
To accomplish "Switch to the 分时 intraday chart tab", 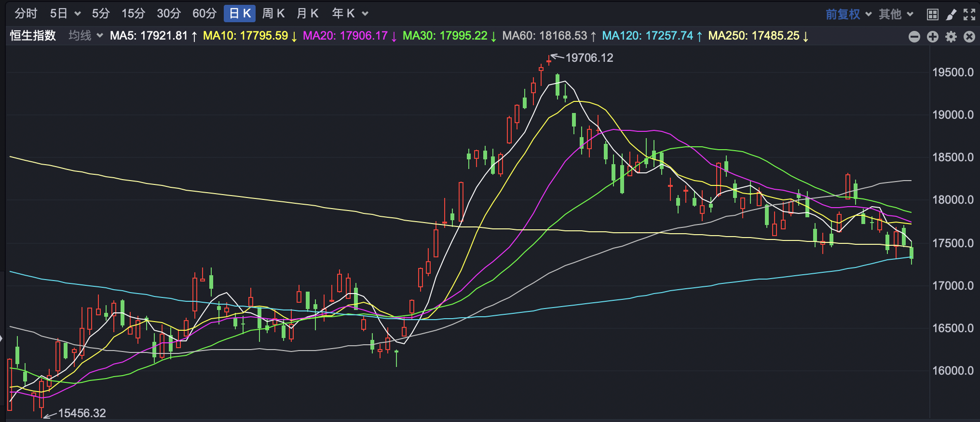I will point(26,14).
